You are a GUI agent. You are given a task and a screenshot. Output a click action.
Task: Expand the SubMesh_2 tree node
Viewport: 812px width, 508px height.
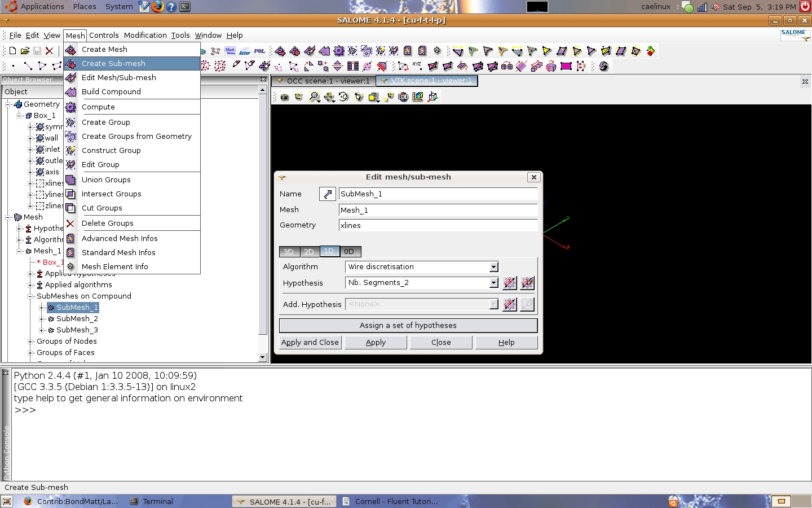click(41, 319)
